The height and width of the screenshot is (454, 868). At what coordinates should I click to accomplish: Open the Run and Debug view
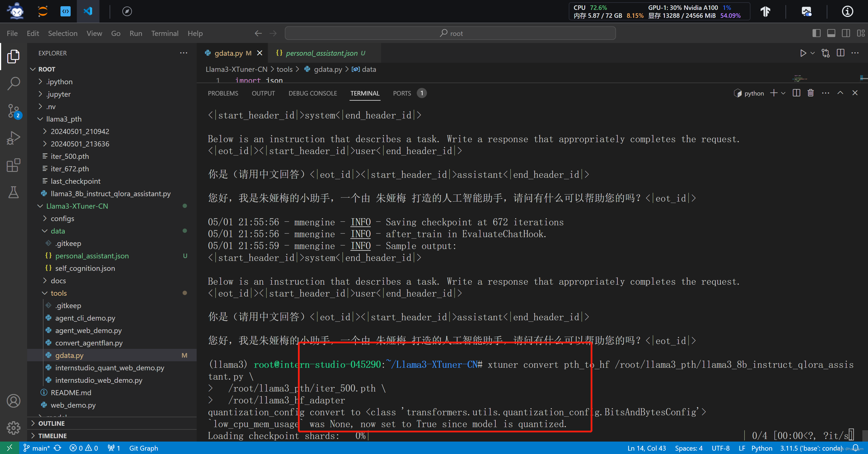14,138
